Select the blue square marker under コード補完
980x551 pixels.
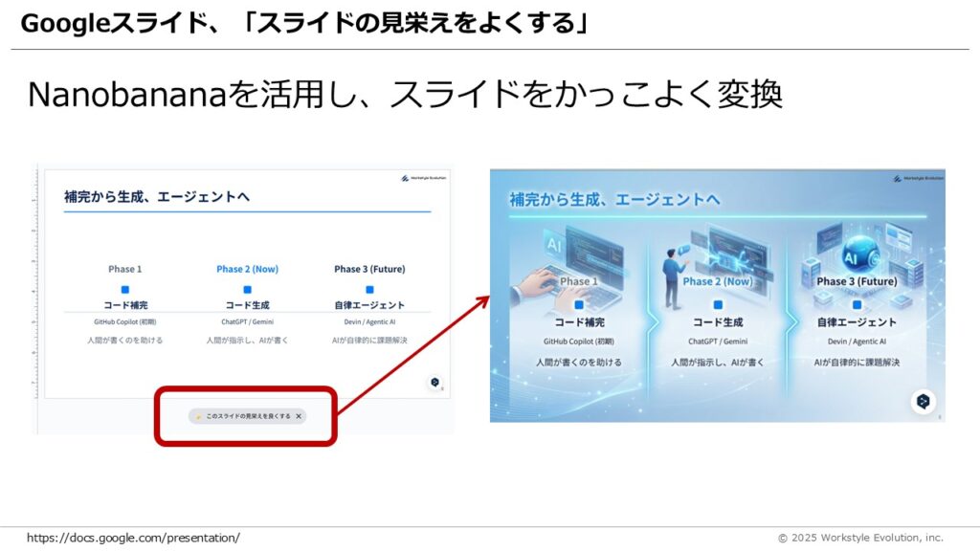(124, 289)
